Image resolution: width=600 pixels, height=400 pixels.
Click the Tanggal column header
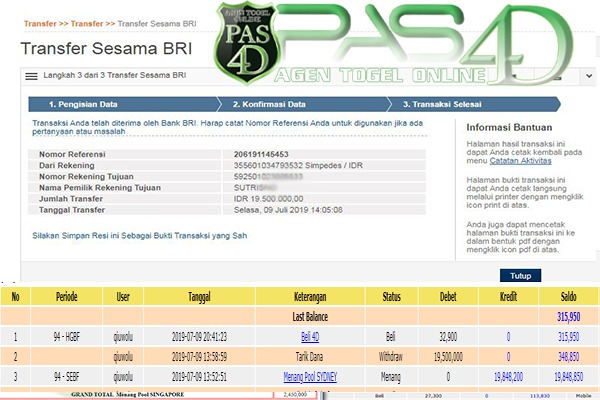click(199, 297)
